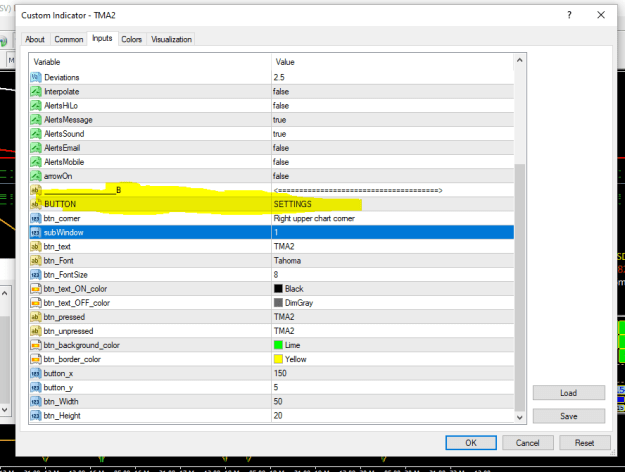This screenshot has width=625, height=472.
Task: Click the Load button
Action: pos(568,393)
